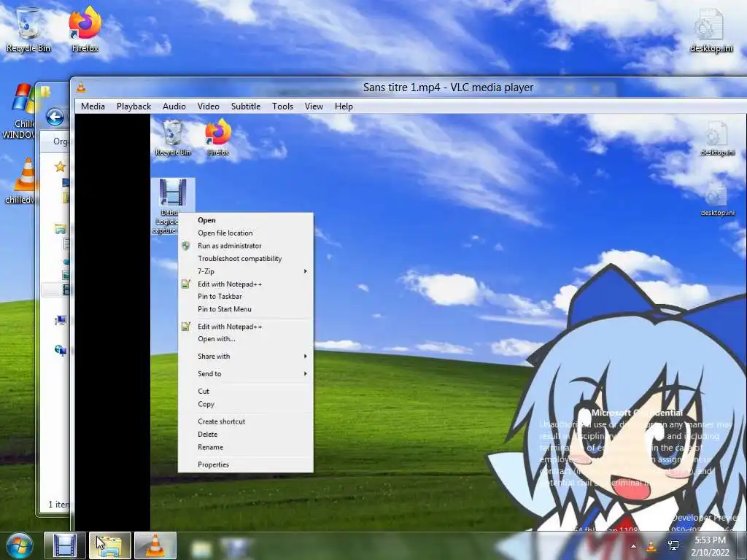Click the Share with context menu entry
The height and width of the screenshot is (560, 747).
click(246, 356)
